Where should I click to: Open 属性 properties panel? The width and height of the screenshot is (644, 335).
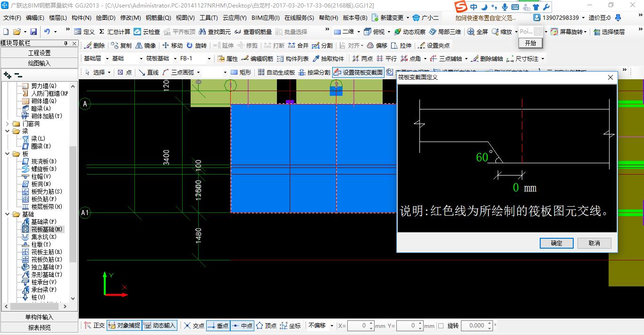tap(228, 59)
